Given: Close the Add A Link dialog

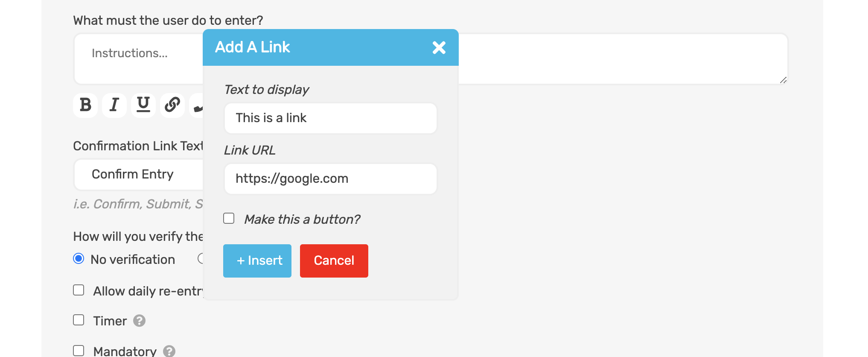Looking at the screenshot, I should click(439, 48).
